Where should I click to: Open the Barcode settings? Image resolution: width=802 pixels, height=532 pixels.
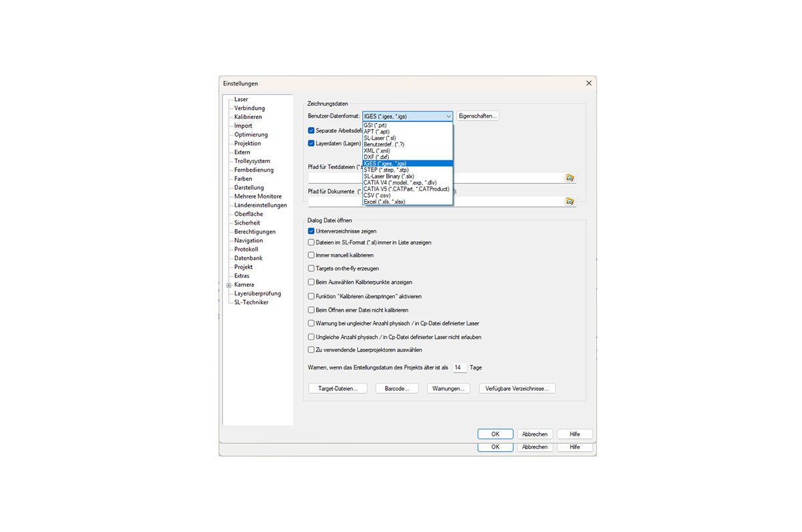click(x=397, y=388)
